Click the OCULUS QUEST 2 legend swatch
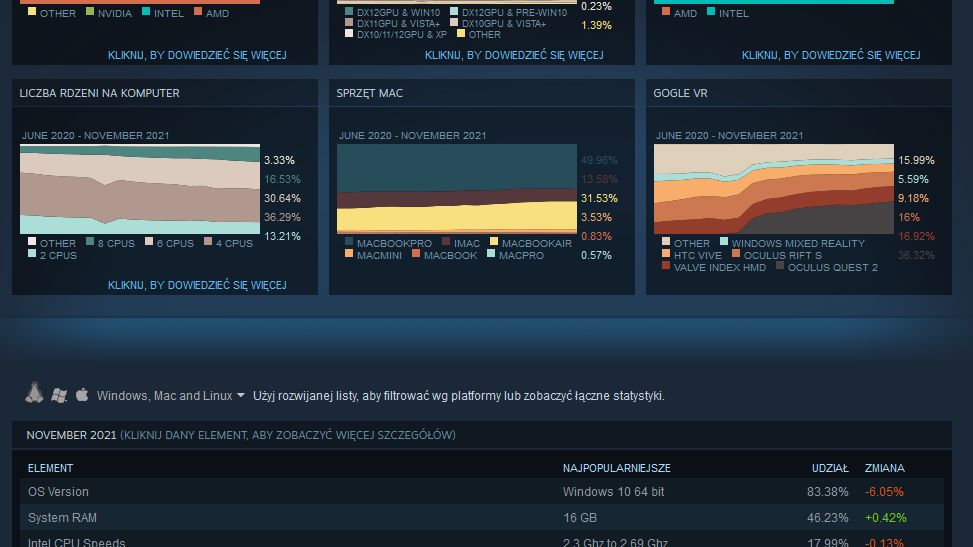The image size is (973, 547). coord(780,265)
